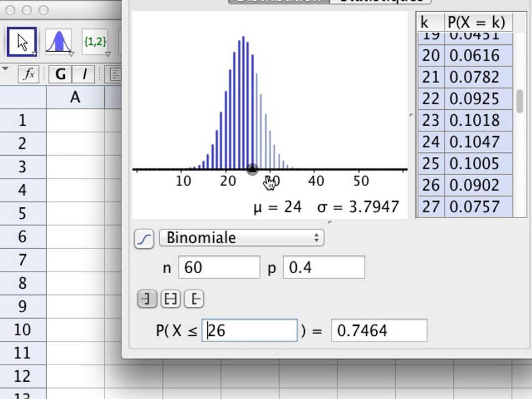Viewport: 532px width, 399px height.
Task: Select table row k = 23
Action: tap(465, 120)
